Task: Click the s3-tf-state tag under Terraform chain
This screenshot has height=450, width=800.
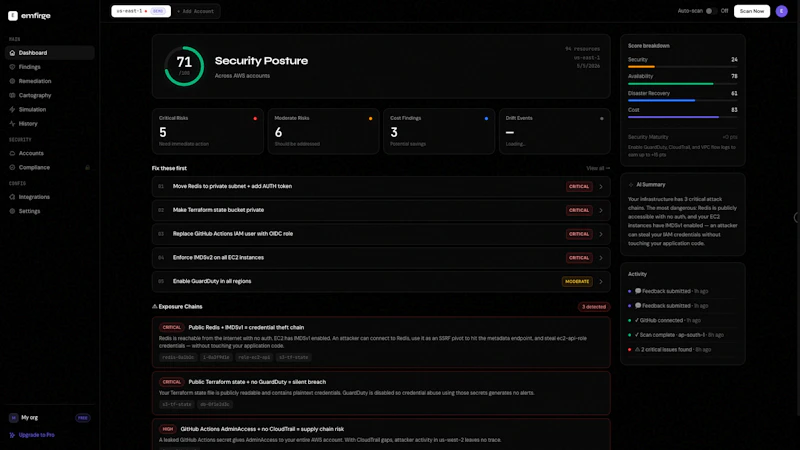Action: [x=177, y=404]
